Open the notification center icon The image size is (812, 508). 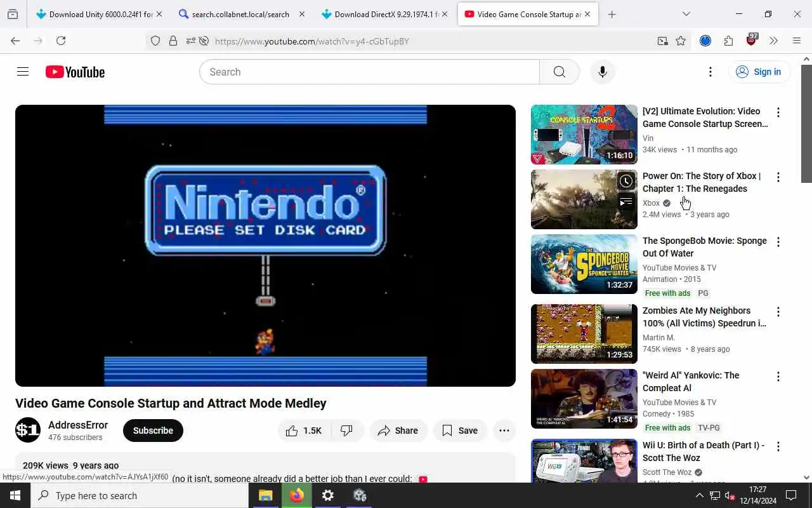(791, 495)
